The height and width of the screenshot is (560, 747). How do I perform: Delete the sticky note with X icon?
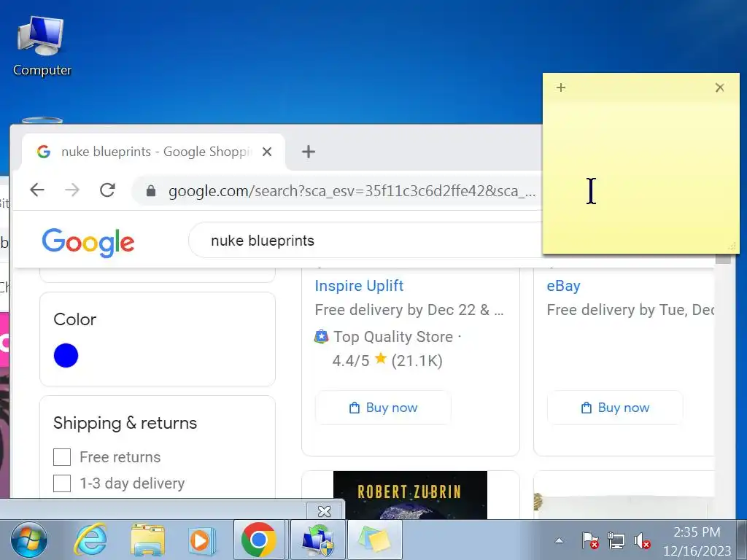click(x=719, y=87)
